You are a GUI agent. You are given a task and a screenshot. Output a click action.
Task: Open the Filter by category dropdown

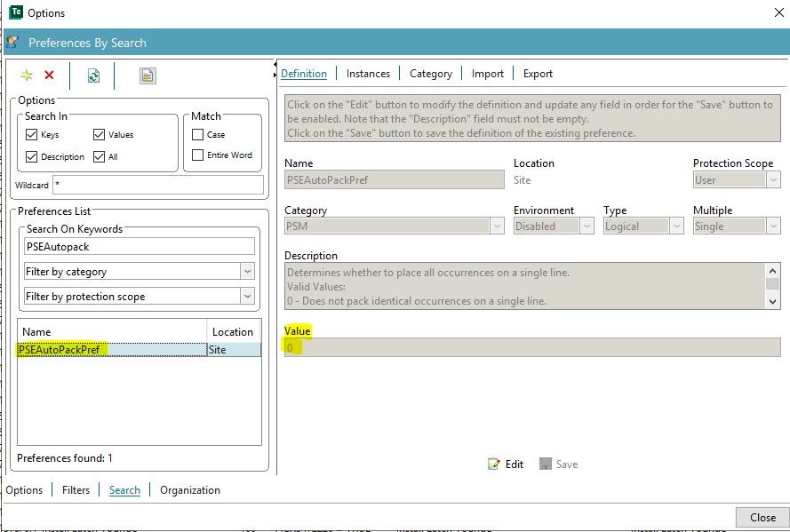tap(247, 272)
